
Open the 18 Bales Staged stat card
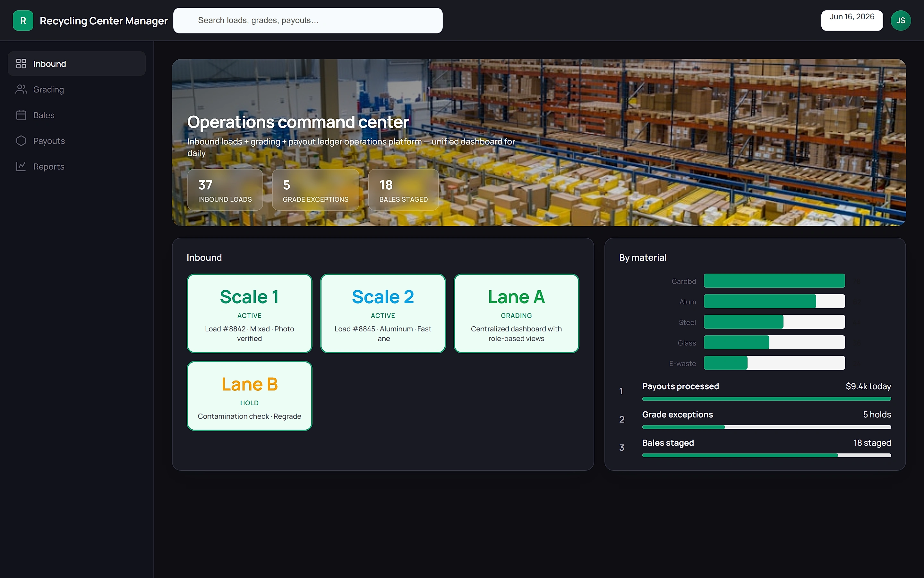coord(403,189)
